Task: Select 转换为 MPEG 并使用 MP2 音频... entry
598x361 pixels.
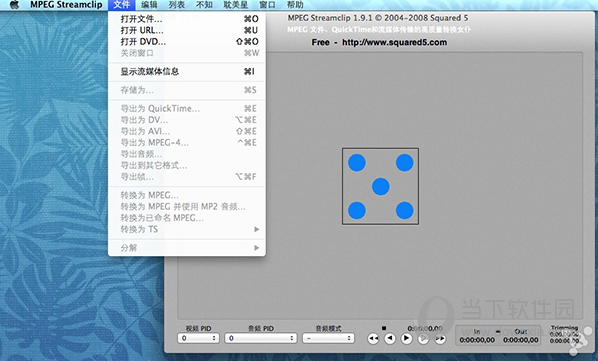Action: [187, 207]
